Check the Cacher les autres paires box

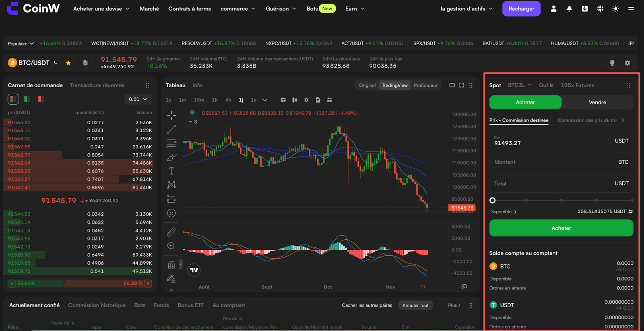[x=336, y=305]
